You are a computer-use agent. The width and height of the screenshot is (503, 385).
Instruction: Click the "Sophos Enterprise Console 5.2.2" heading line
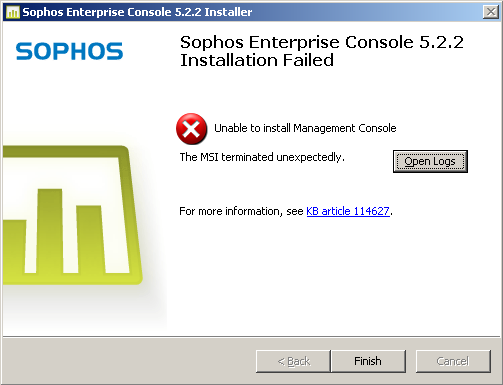322,42
